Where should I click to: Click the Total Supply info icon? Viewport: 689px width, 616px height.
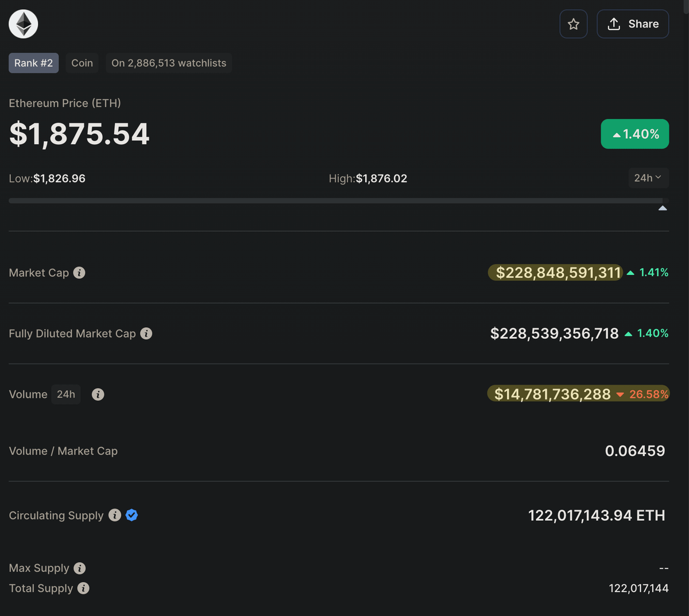(83, 588)
